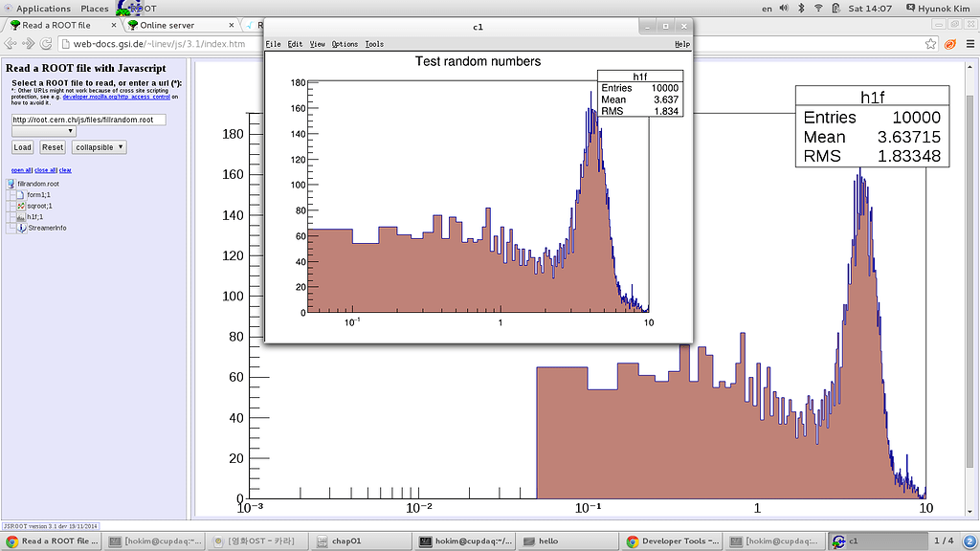This screenshot has height=551, width=980.
Task: Click the orange plugin icon beside address bar
Action: pyautogui.click(x=949, y=44)
